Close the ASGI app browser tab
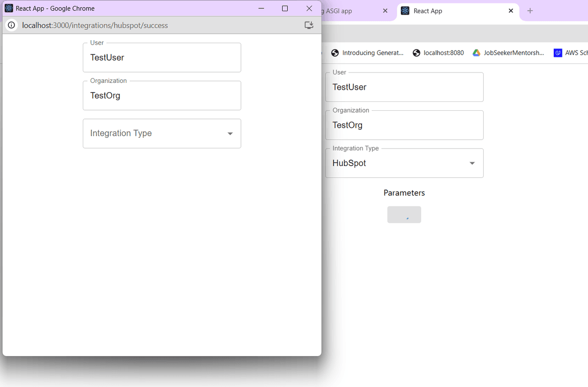This screenshot has width=588, height=387. [385, 11]
